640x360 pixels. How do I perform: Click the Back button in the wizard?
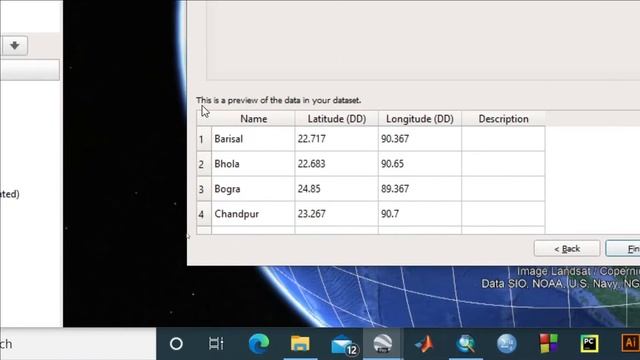click(567, 249)
